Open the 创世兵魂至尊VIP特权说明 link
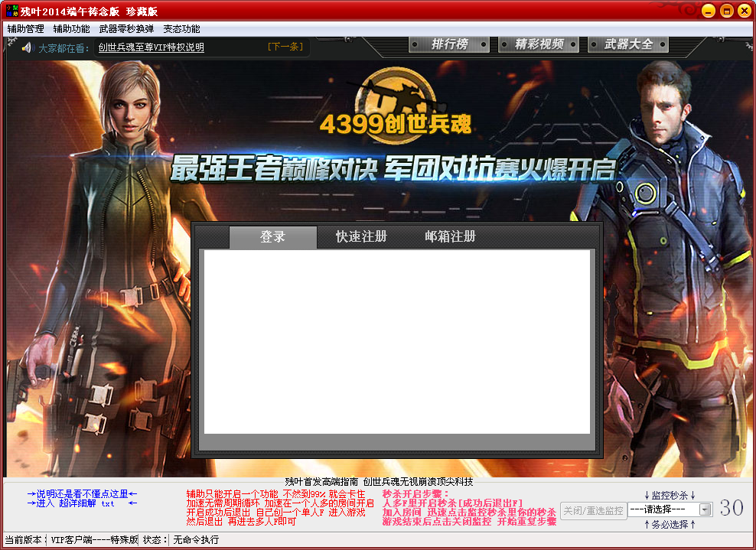Image resolution: width=756 pixels, height=550 pixels. click(x=152, y=47)
